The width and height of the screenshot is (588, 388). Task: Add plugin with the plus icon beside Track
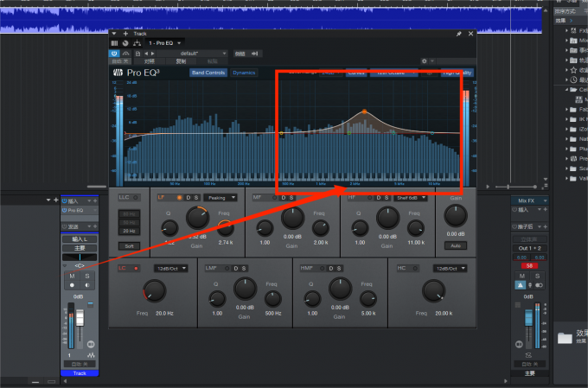tap(125, 34)
